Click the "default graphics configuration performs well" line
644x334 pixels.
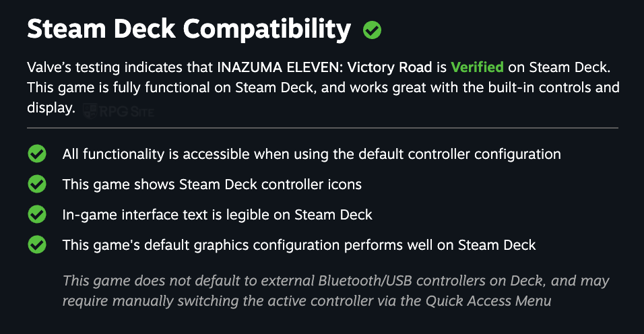click(299, 245)
